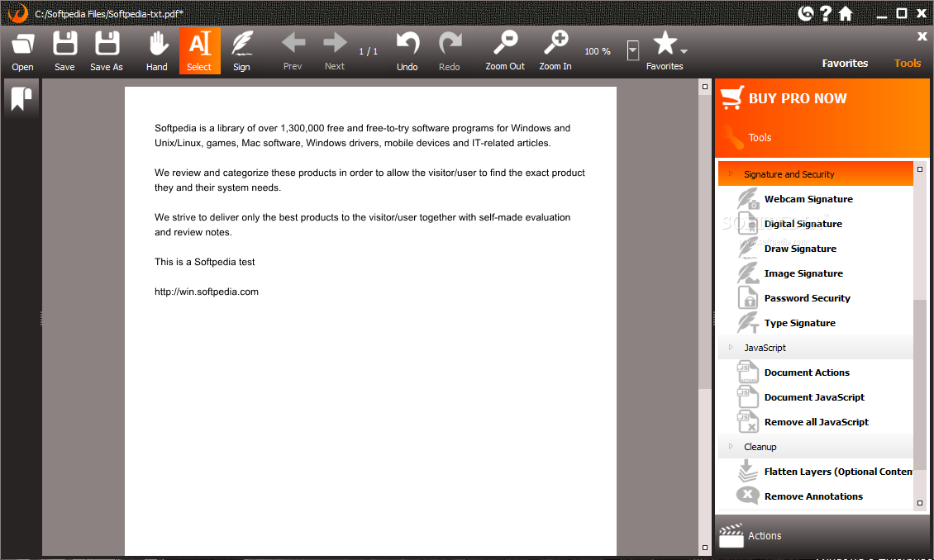Viewport: 934px width, 560px height.
Task: Redo the last undone action
Action: (450, 50)
